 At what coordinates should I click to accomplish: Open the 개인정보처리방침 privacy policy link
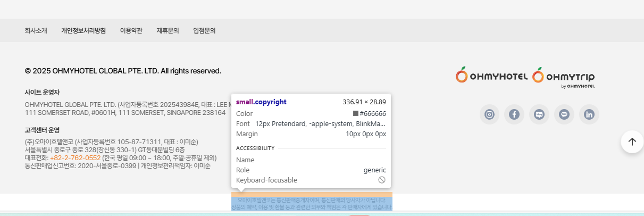click(x=83, y=31)
